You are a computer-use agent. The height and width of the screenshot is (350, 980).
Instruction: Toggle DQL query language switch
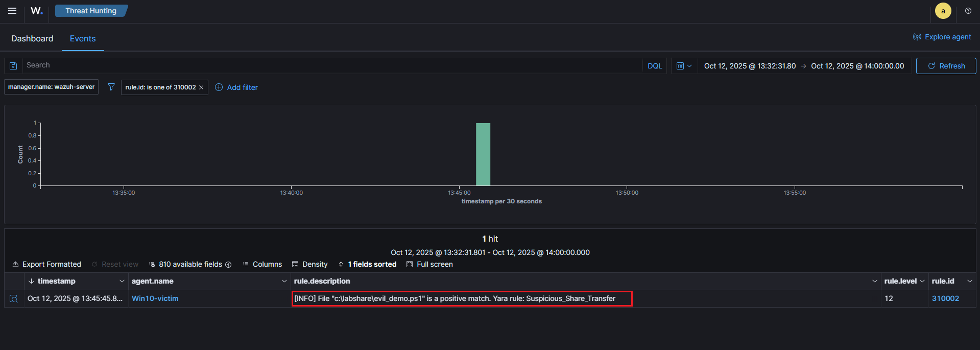[654, 66]
